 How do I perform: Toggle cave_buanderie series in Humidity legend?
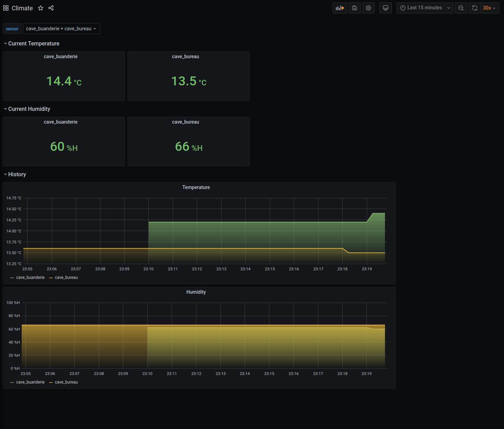click(30, 382)
